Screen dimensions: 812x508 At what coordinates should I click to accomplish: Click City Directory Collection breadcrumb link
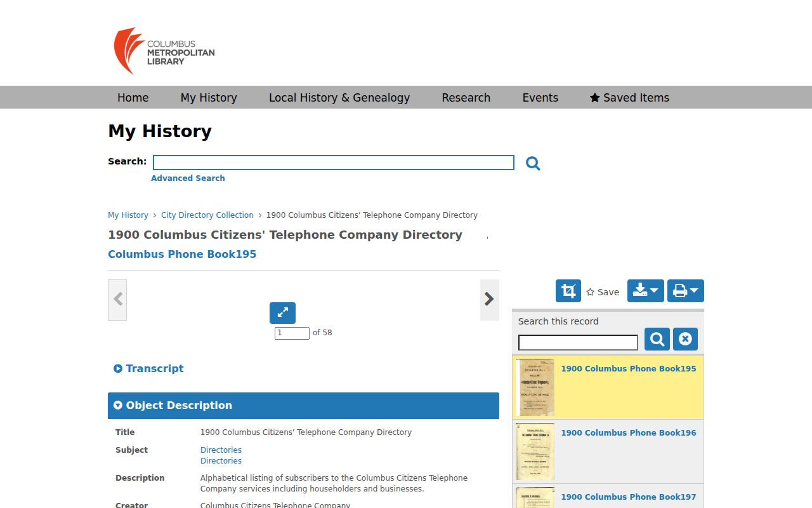tap(207, 215)
